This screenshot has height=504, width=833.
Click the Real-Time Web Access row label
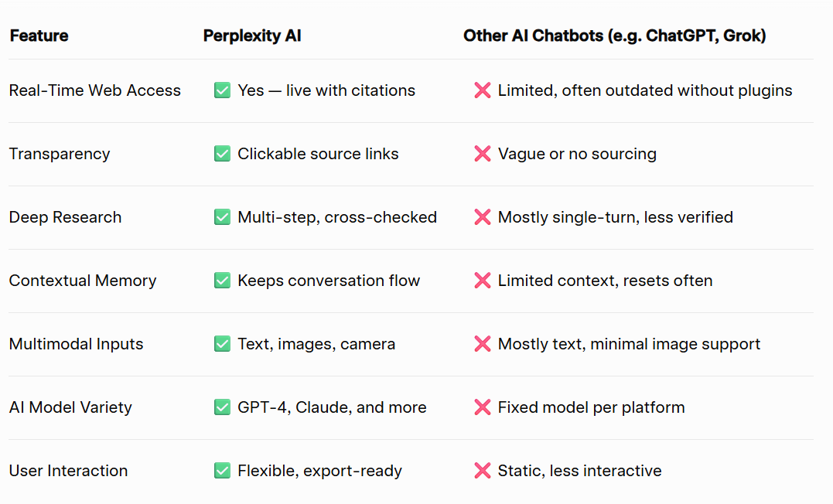[x=95, y=90]
